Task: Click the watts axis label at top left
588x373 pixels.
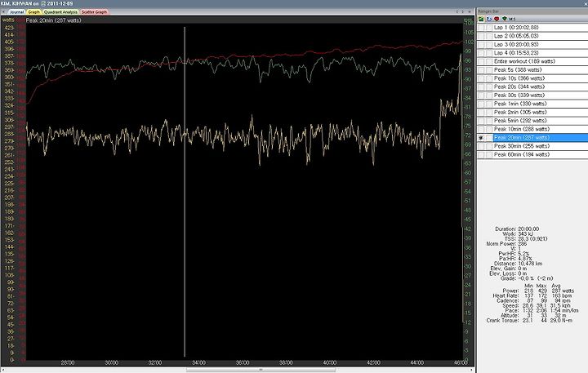Action: pyautogui.click(x=8, y=20)
